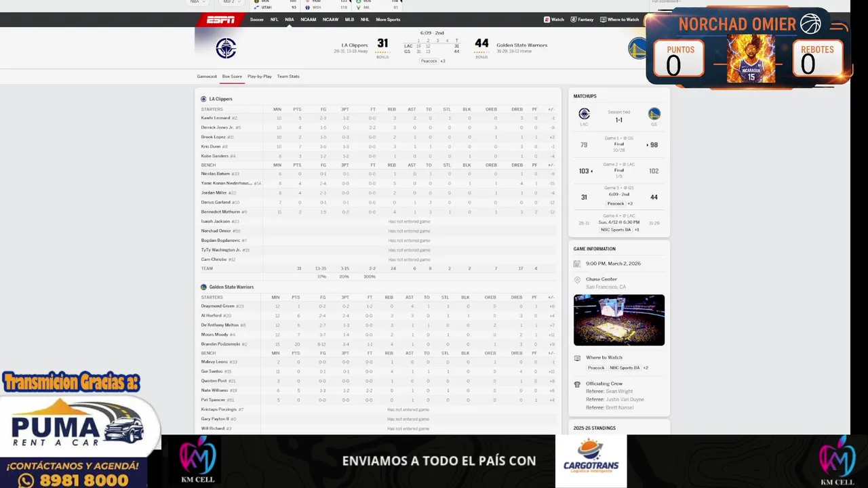868x488 pixels.
Task: Click the Cargotrans logo in bottom banner
Action: point(591,455)
